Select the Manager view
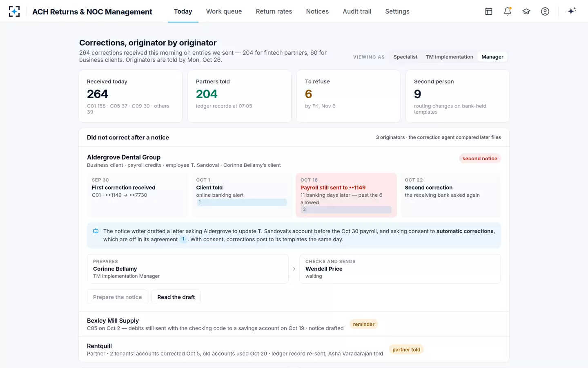 pos(492,57)
